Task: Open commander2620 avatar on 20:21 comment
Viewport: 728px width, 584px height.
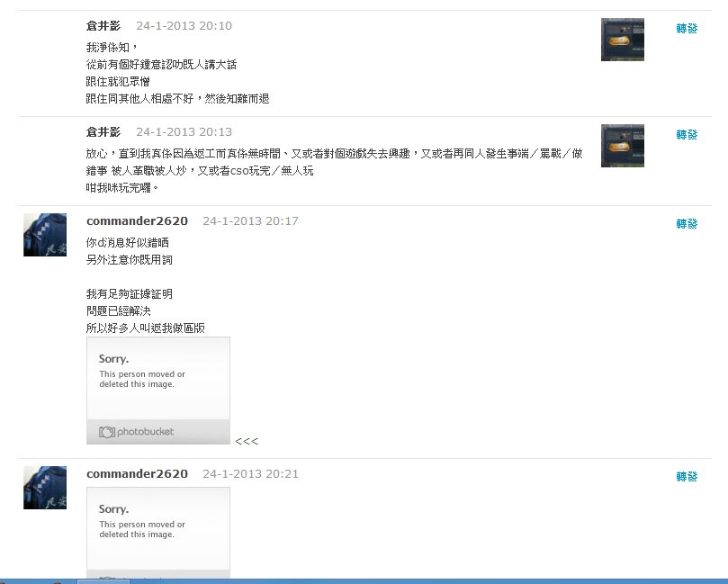Action: click(45, 488)
